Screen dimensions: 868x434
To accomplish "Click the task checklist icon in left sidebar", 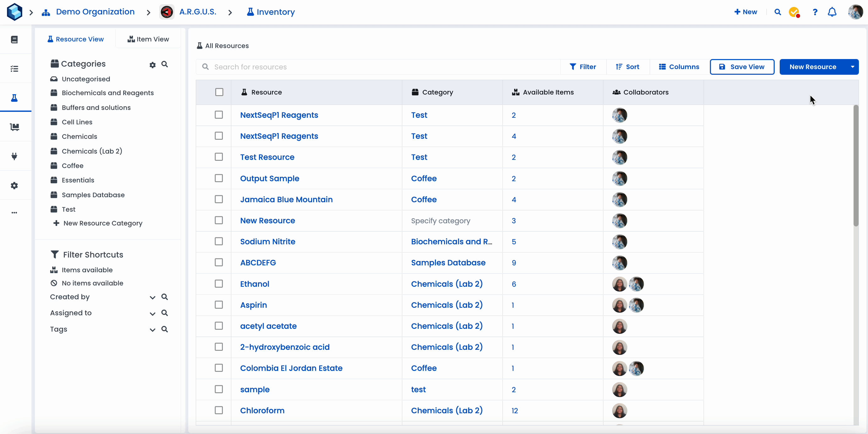I will [x=14, y=69].
